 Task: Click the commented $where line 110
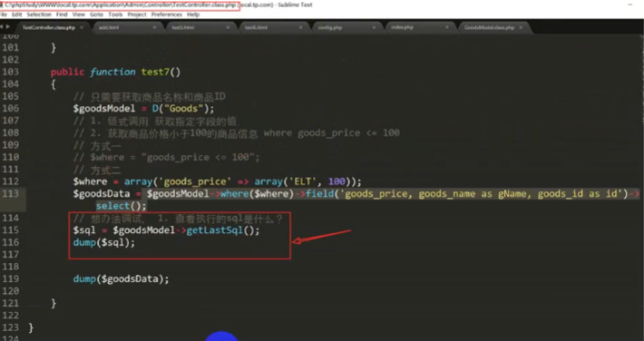point(166,158)
